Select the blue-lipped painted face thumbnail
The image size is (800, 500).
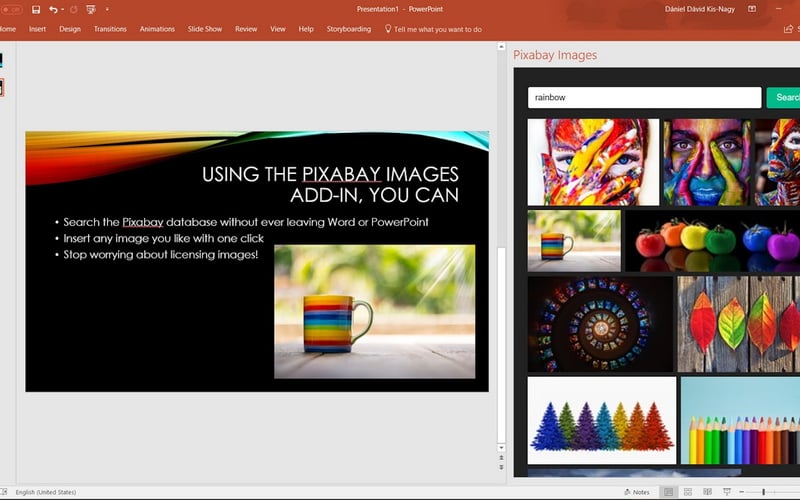pos(707,162)
